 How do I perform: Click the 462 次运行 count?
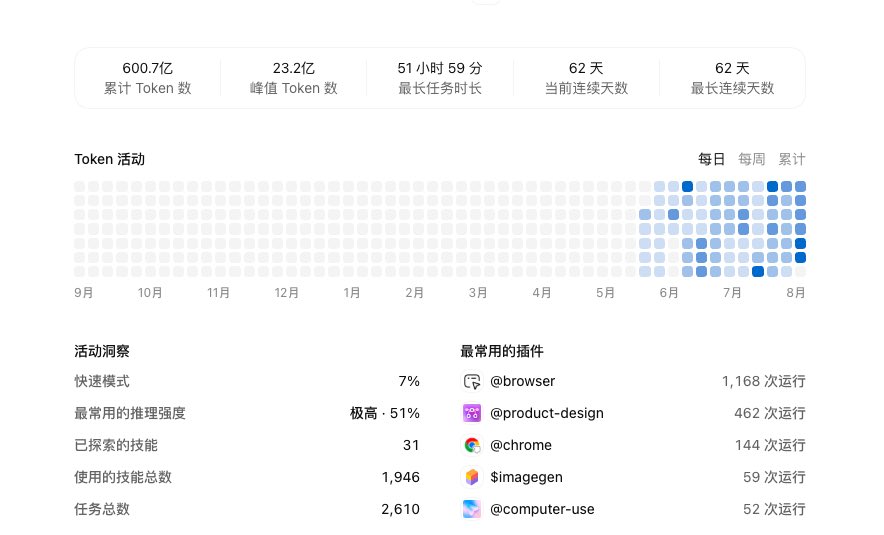pyautogui.click(x=770, y=413)
